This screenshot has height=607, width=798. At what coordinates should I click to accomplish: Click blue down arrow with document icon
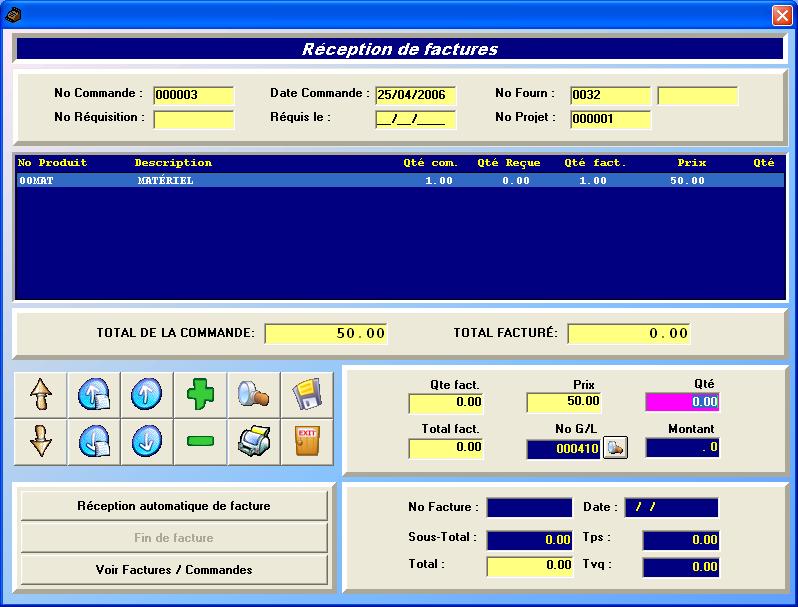94,442
